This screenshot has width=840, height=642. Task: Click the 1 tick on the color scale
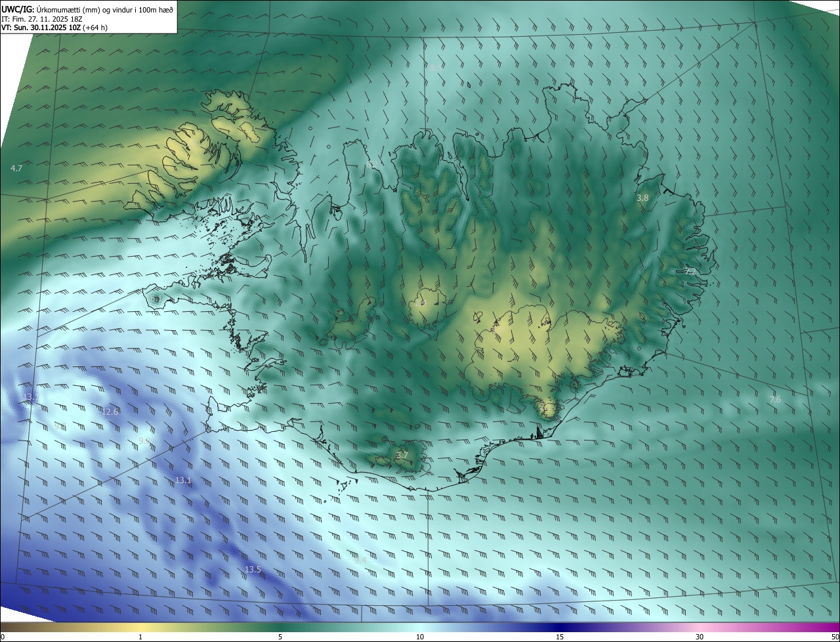(x=140, y=637)
